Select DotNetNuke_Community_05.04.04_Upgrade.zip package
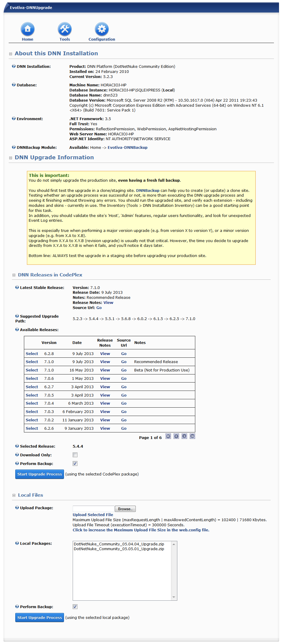 (x=119, y=544)
